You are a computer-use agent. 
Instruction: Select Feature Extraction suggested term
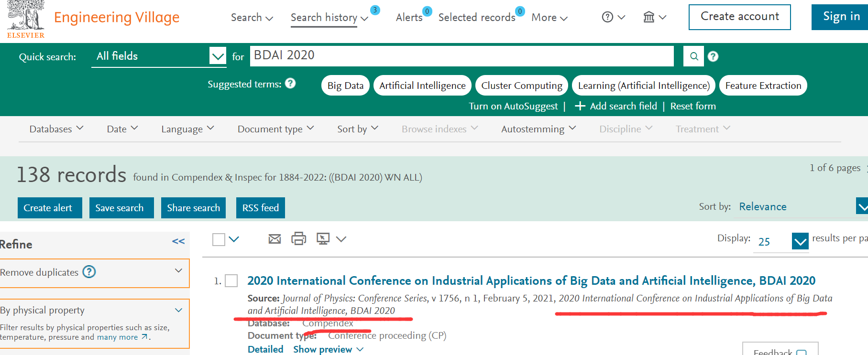tap(763, 86)
